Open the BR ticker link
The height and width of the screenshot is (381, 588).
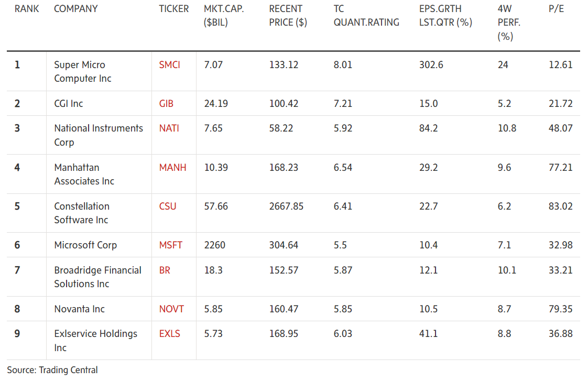(165, 270)
